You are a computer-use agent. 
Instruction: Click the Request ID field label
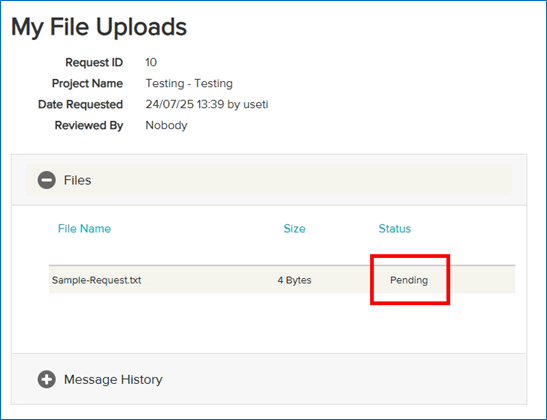(94, 62)
